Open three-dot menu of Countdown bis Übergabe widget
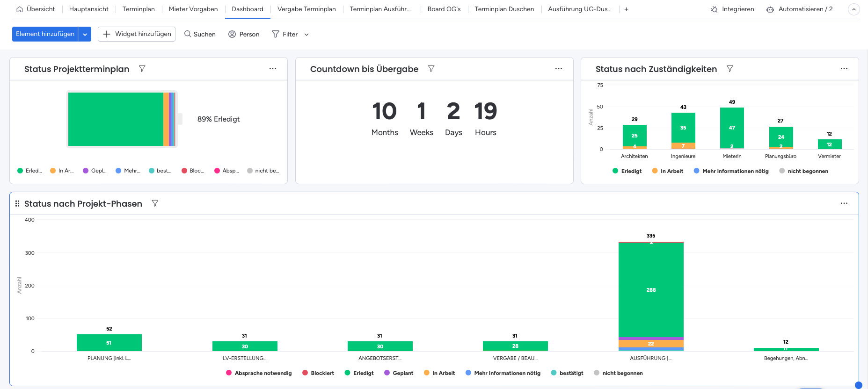The height and width of the screenshot is (389, 868). coord(558,69)
